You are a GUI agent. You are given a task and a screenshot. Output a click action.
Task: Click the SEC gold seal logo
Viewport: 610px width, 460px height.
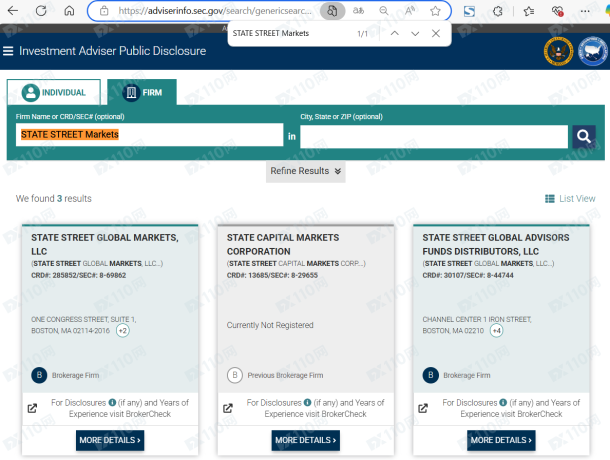click(x=558, y=51)
